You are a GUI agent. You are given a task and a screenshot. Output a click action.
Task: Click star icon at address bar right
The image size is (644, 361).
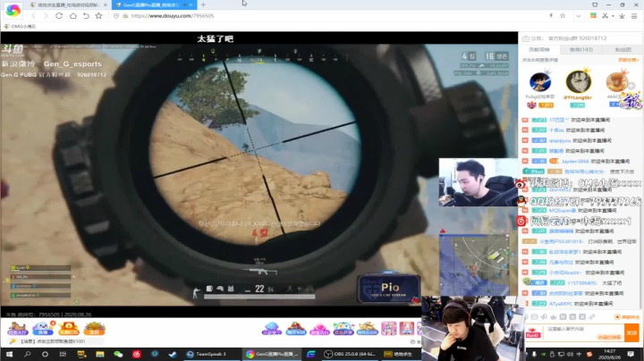[563, 15]
